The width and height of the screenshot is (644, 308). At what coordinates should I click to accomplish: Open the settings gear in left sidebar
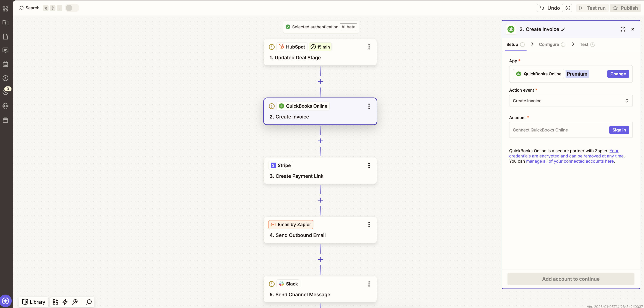(x=5, y=106)
